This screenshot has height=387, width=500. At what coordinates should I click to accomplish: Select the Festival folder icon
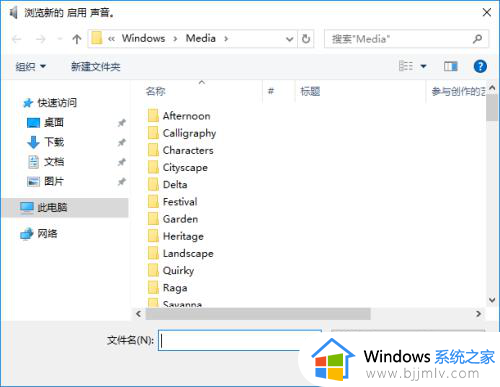coord(153,202)
